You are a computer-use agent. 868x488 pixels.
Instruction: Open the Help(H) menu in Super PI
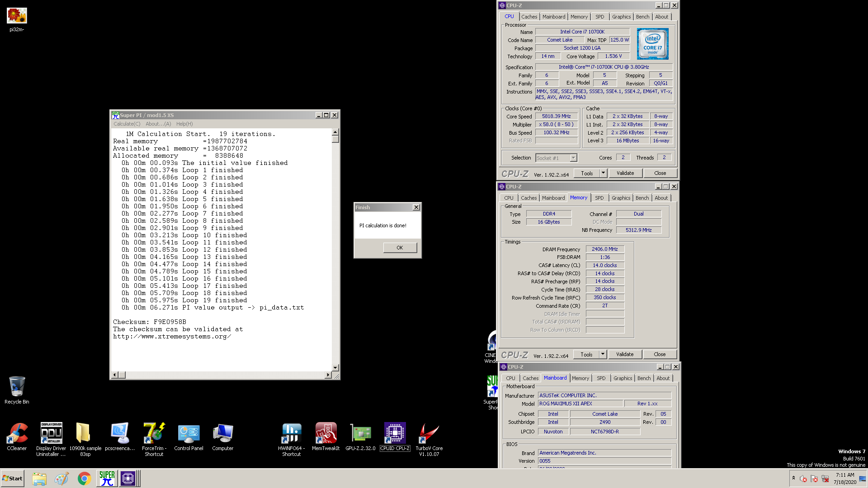pyautogui.click(x=184, y=124)
